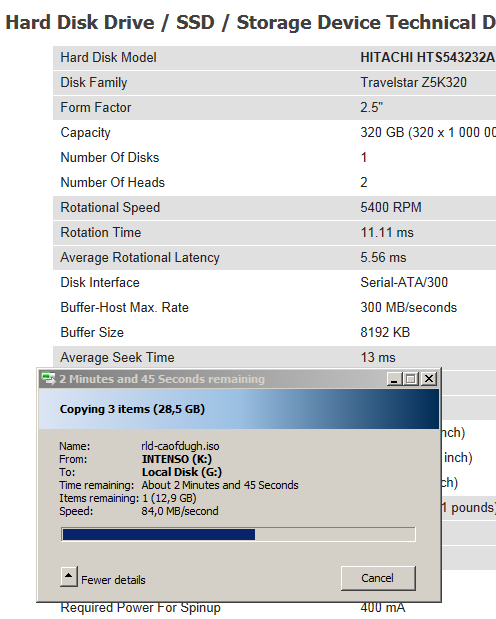Maximize the copy progress dialog
This screenshot has height=619, width=496.
[x=411, y=379]
